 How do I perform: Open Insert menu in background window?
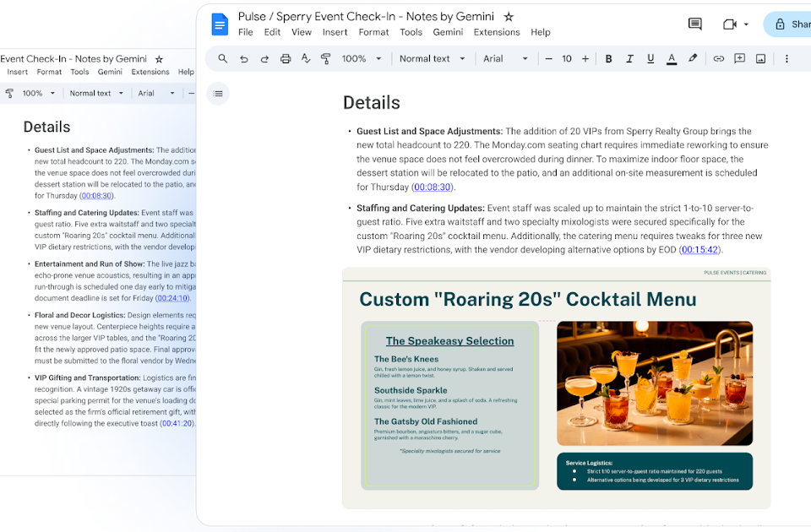click(x=17, y=72)
